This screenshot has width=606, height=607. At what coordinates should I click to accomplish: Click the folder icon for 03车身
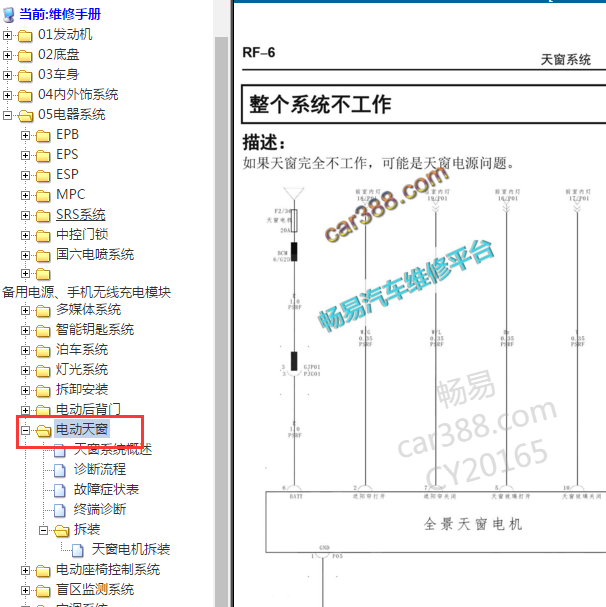tap(25, 75)
